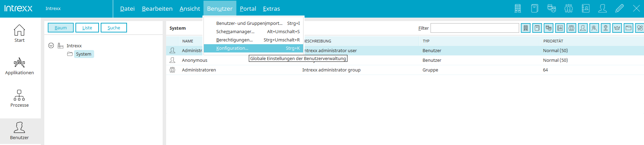644x145 pixels.
Task: Close the open Benutzer menu
Action: 220,9
